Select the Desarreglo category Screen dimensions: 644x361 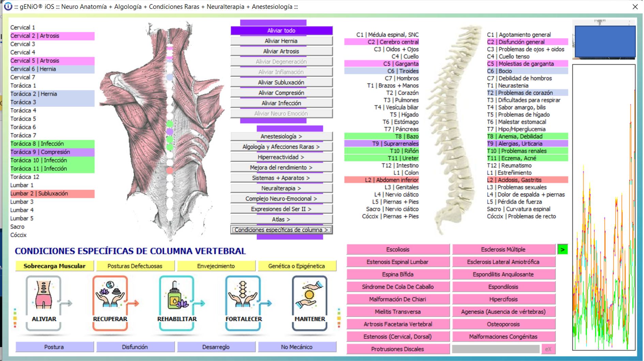(x=216, y=347)
